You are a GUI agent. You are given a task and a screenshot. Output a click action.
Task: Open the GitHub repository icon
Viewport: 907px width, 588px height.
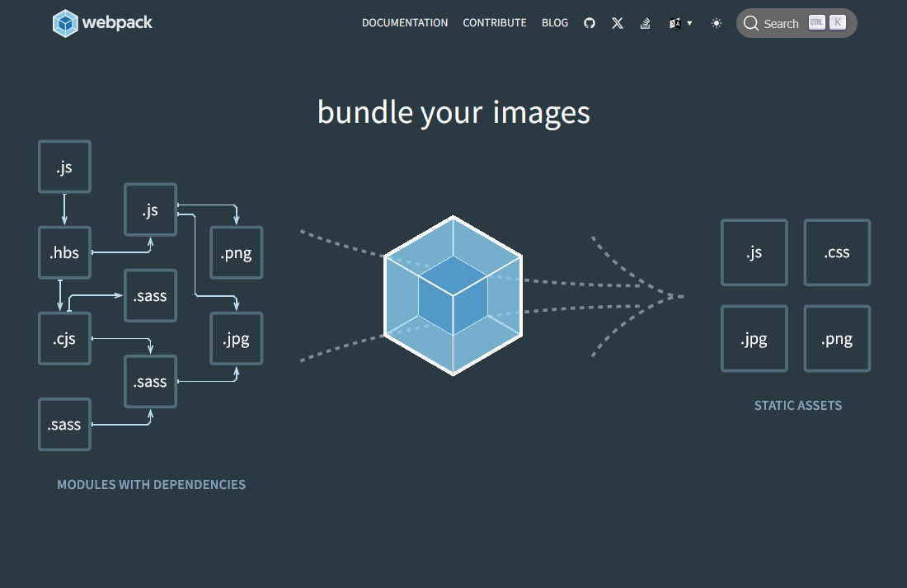pyautogui.click(x=590, y=23)
